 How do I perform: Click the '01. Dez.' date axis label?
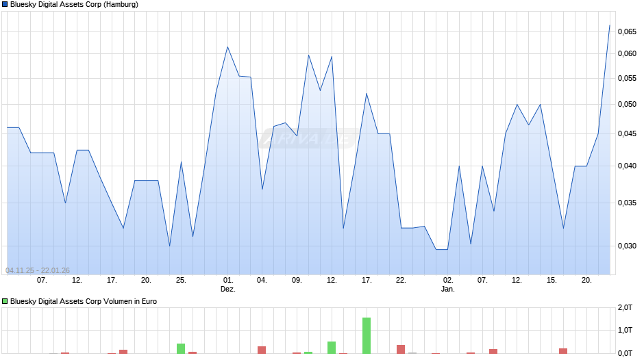(228, 285)
